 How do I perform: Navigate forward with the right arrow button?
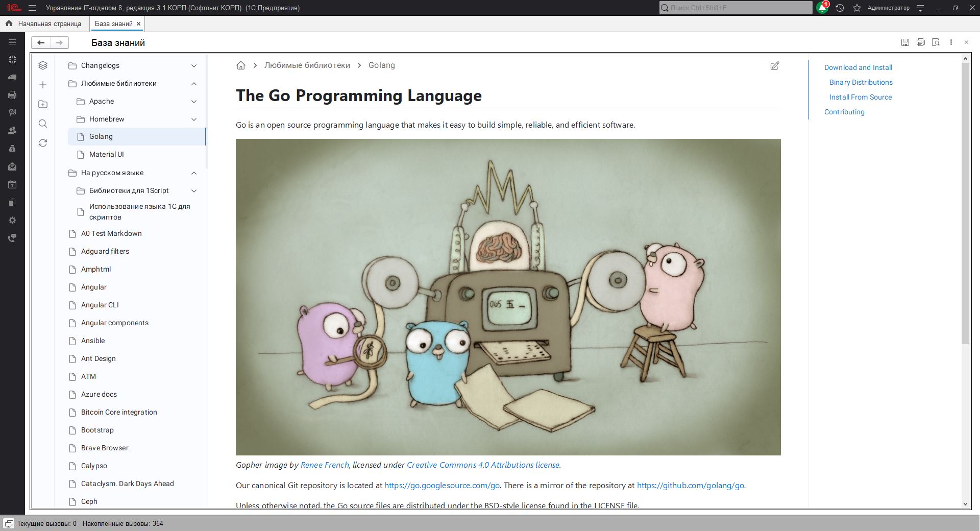[x=59, y=42]
